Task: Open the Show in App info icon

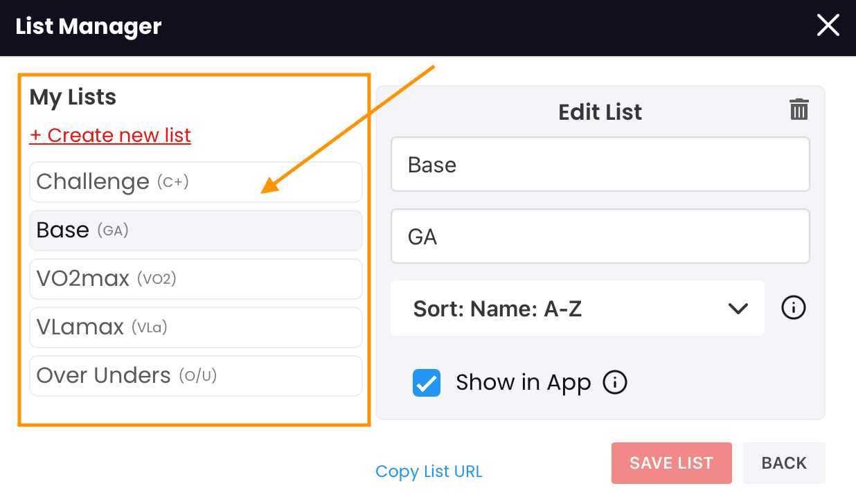Action: click(615, 382)
